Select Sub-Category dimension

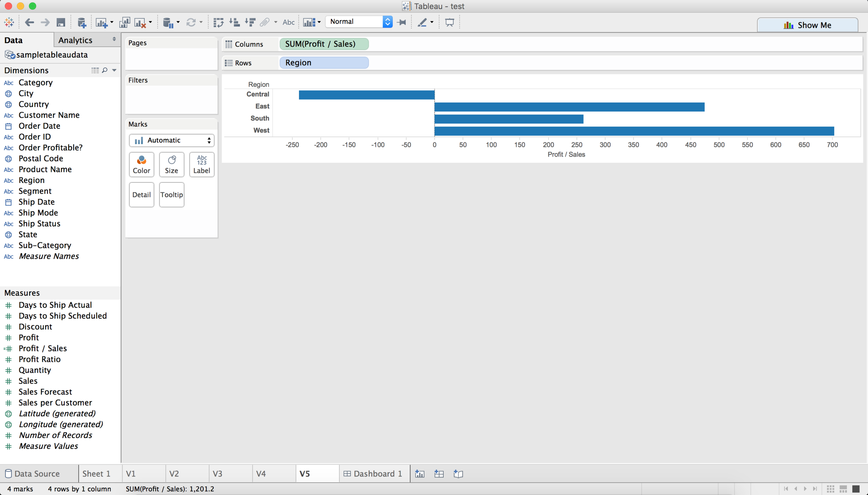coord(45,245)
